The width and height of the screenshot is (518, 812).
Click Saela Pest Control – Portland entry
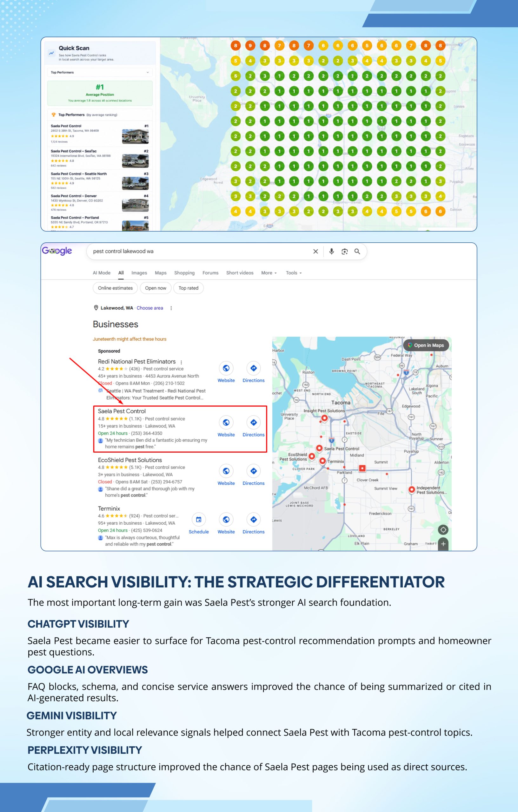coord(100,222)
